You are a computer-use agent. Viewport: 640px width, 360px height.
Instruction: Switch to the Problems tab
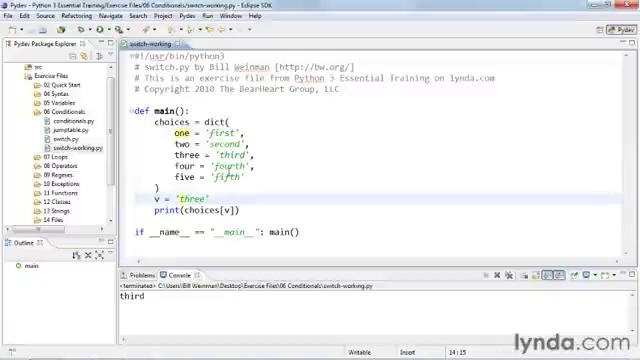pos(138,275)
